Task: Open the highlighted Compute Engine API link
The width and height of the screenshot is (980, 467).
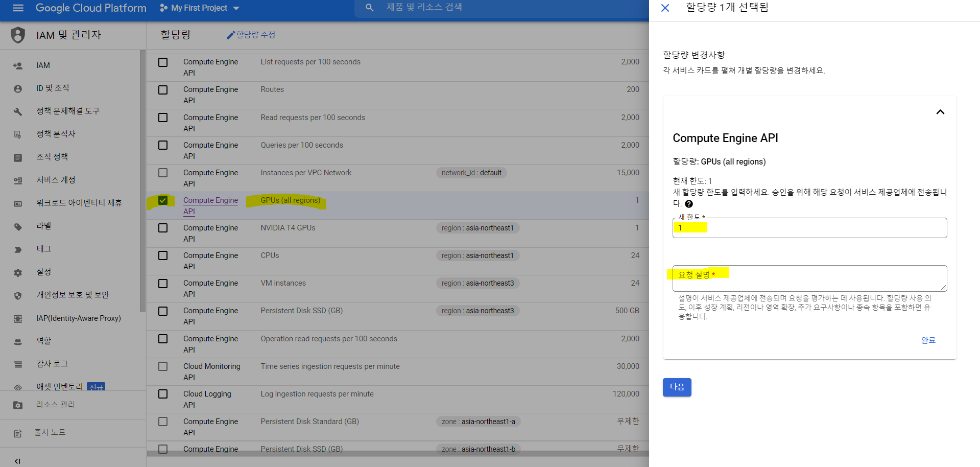Action: pyautogui.click(x=210, y=206)
